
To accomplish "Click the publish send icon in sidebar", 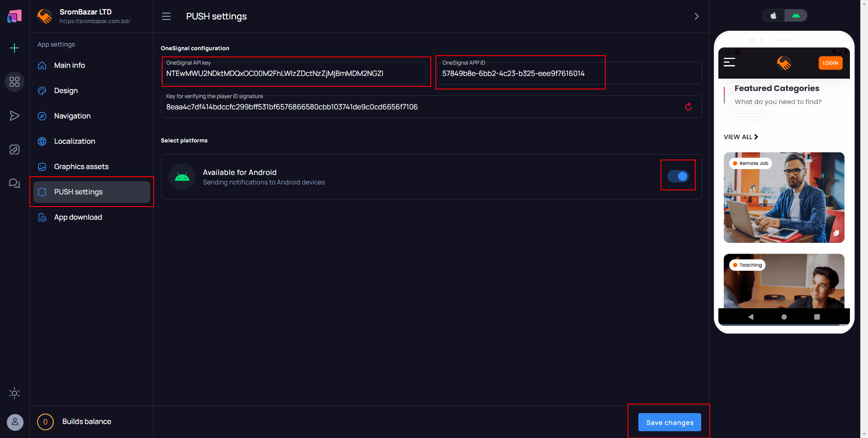I will [x=14, y=116].
